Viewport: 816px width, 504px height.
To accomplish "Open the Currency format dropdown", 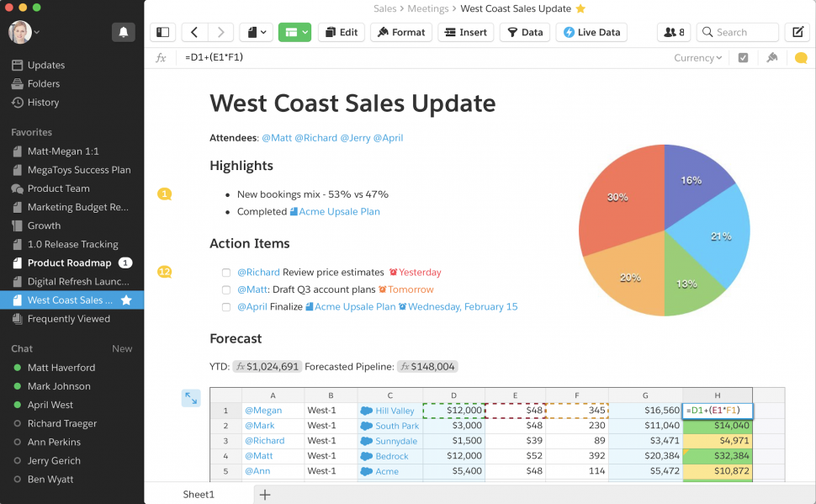I will click(x=697, y=58).
